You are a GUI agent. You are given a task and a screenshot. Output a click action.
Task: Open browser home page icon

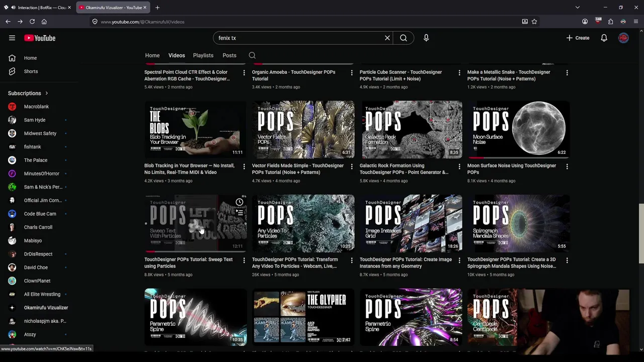pos(44,22)
